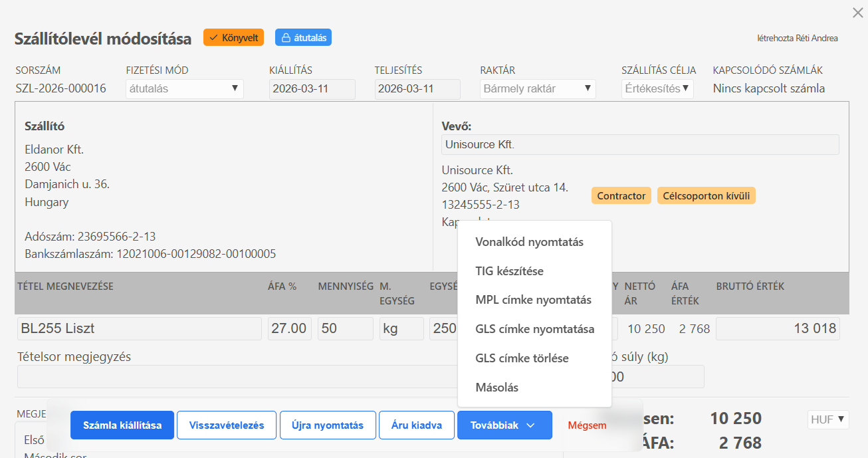
Task: Select Másolás from the menu
Action: 496,388
